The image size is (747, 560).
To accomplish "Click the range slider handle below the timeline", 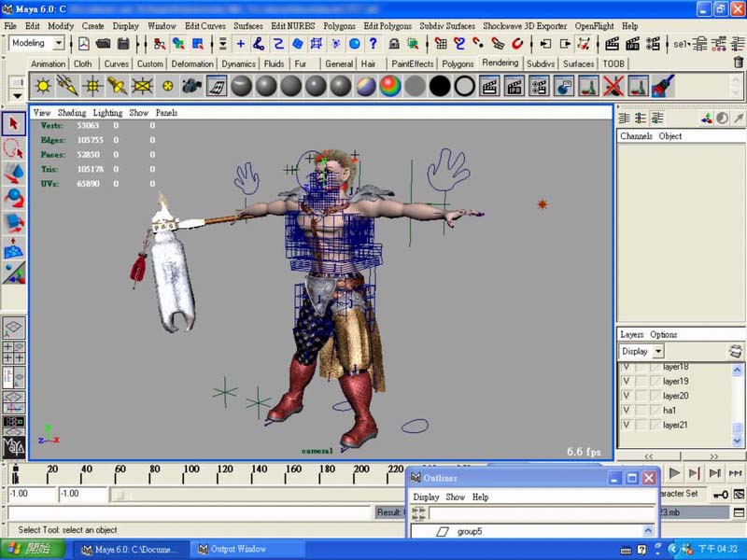I will 120,496.
